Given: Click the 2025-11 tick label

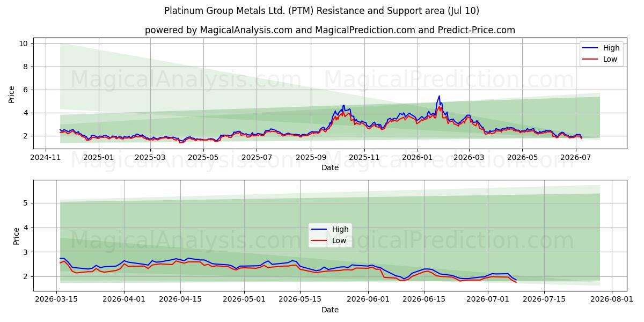Looking at the screenshot, I should (x=364, y=157).
